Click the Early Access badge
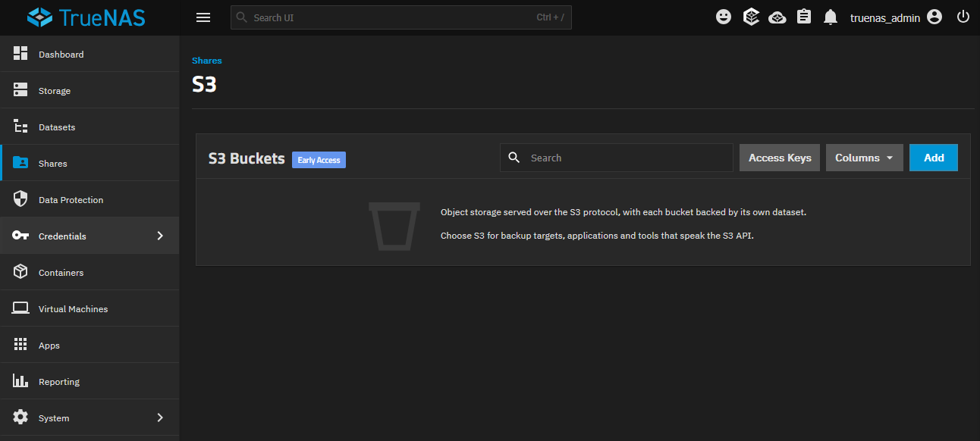980x441 pixels. 319,160
